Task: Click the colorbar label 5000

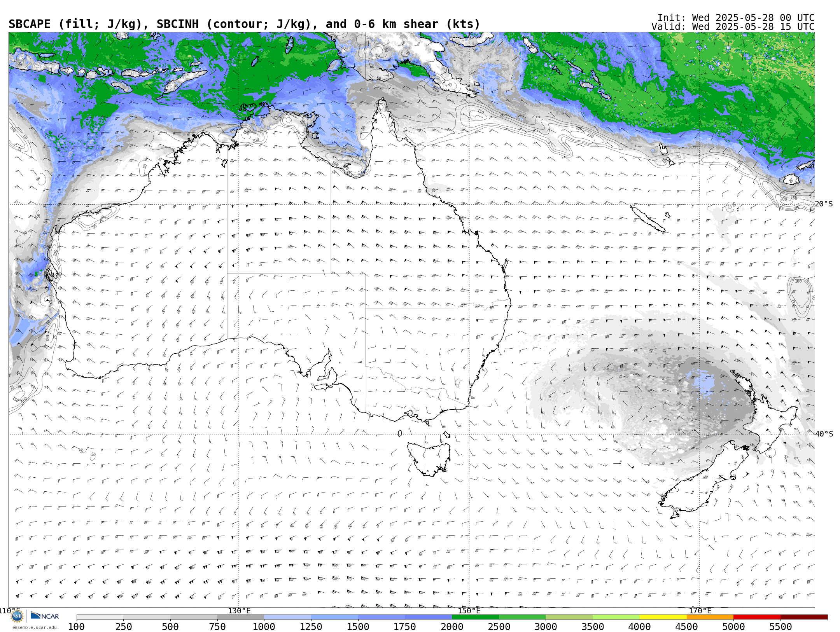Action: click(x=733, y=627)
